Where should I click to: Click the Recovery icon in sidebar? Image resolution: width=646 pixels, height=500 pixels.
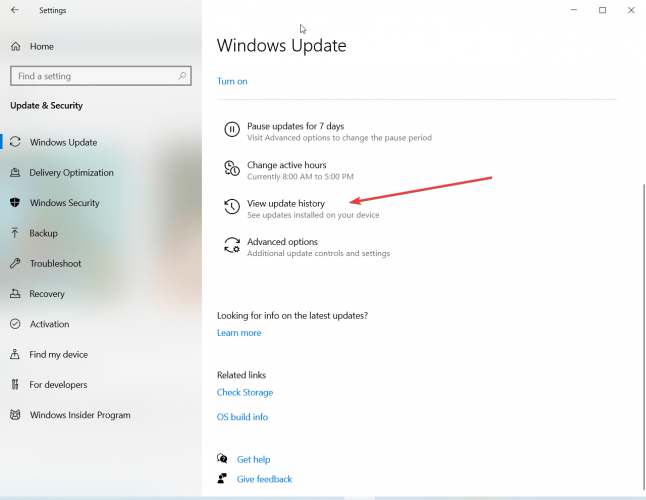(x=15, y=293)
